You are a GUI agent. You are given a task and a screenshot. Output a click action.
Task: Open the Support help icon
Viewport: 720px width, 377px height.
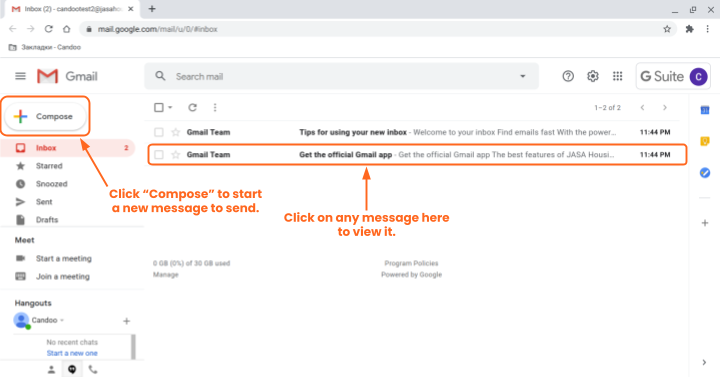(x=568, y=76)
